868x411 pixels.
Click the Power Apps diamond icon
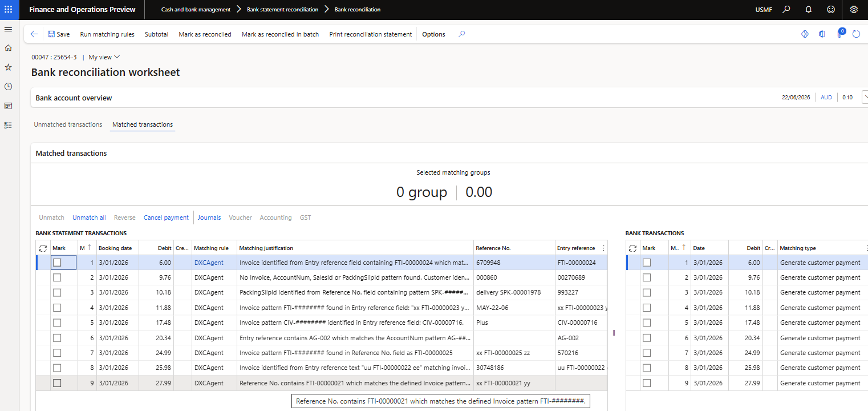[805, 34]
